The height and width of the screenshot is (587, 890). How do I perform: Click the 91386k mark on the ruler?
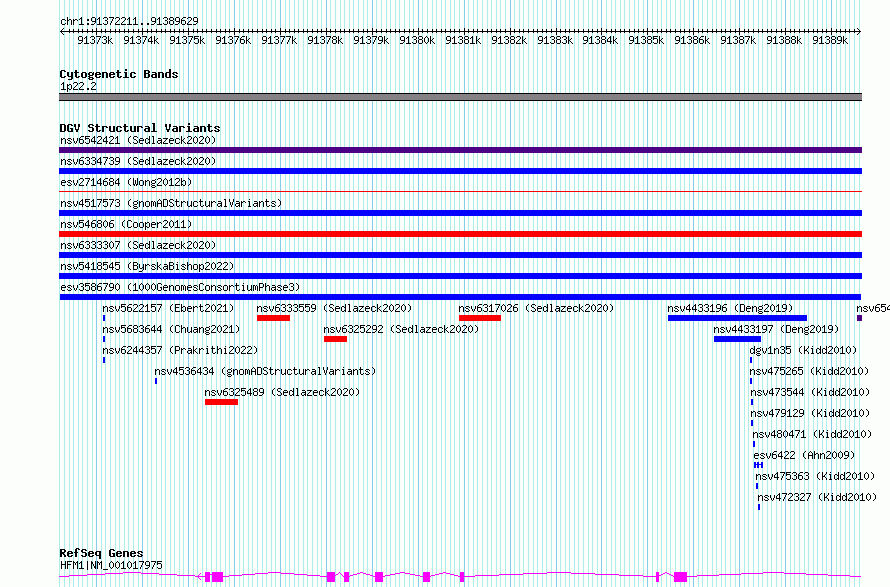click(x=692, y=40)
